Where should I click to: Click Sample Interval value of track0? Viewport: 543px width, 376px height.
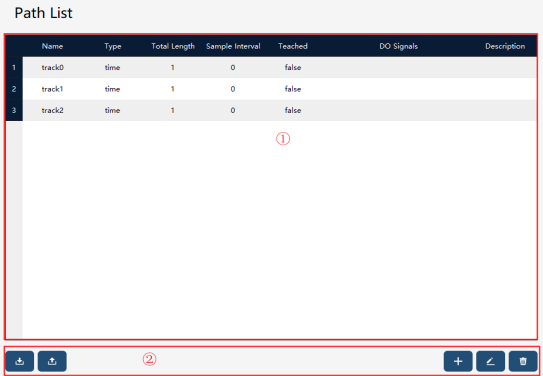233,68
